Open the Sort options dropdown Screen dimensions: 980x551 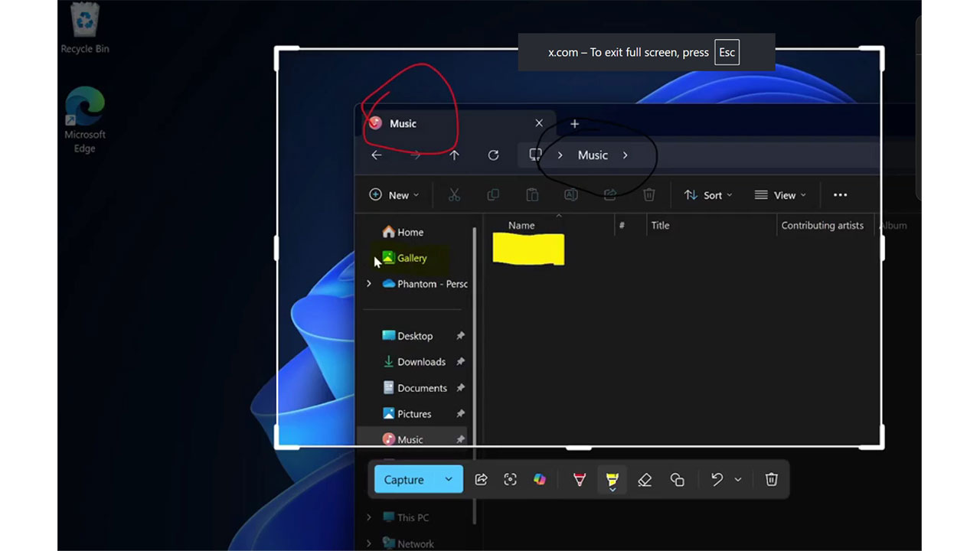[708, 195]
